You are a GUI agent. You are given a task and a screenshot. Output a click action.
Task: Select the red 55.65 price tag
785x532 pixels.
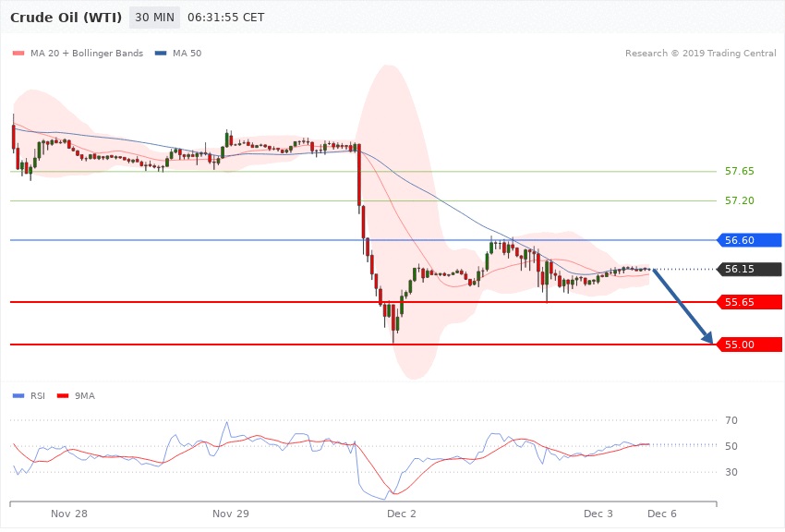[x=749, y=302]
